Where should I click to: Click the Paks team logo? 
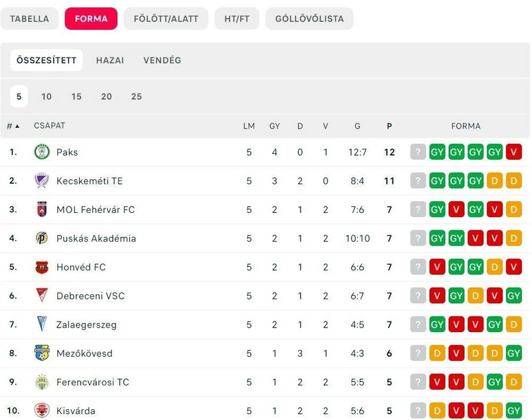pos(42,152)
